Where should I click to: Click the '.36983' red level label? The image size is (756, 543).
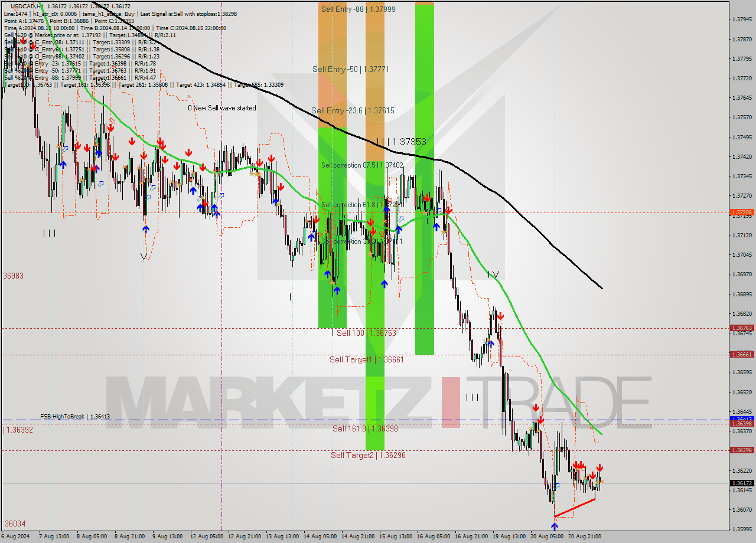click(12, 276)
